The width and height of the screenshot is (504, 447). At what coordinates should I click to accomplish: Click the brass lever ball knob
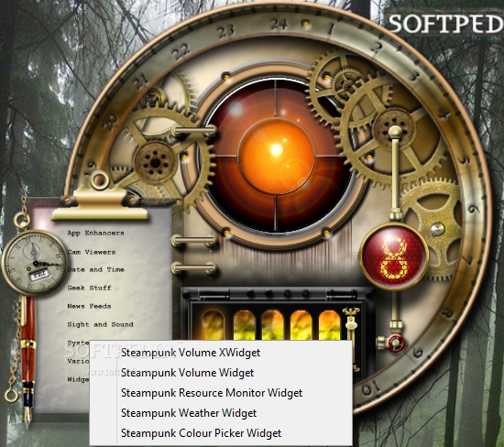click(395, 132)
